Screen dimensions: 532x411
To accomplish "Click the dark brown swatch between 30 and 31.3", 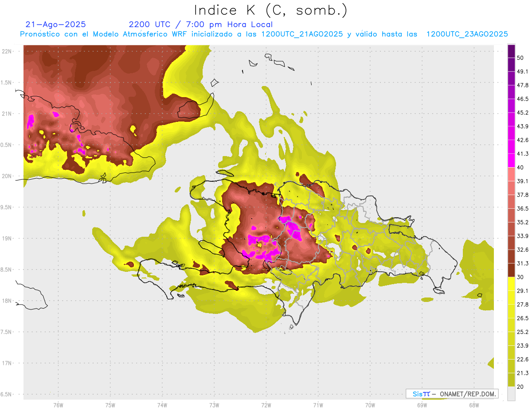I will click(x=511, y=270).
